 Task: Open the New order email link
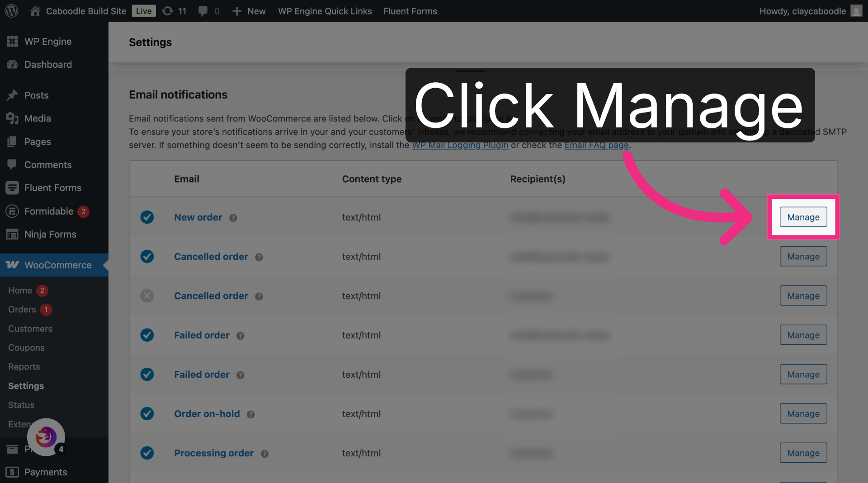point(198,217)
